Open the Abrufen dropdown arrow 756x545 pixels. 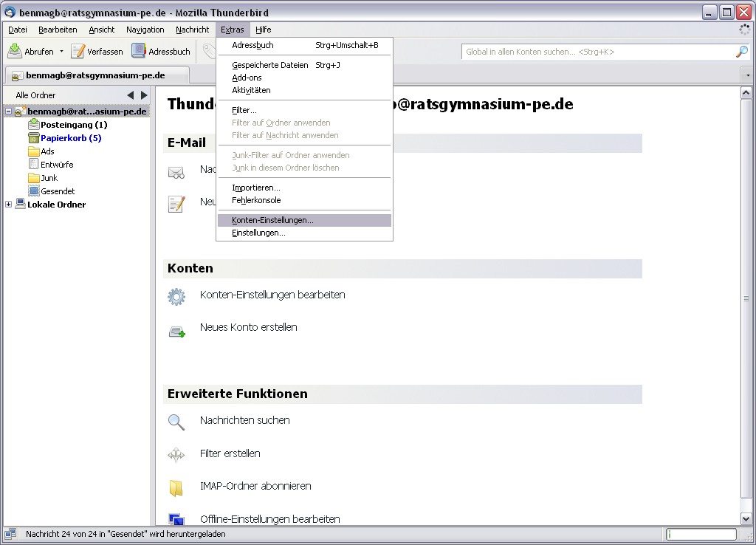point(61,52)
